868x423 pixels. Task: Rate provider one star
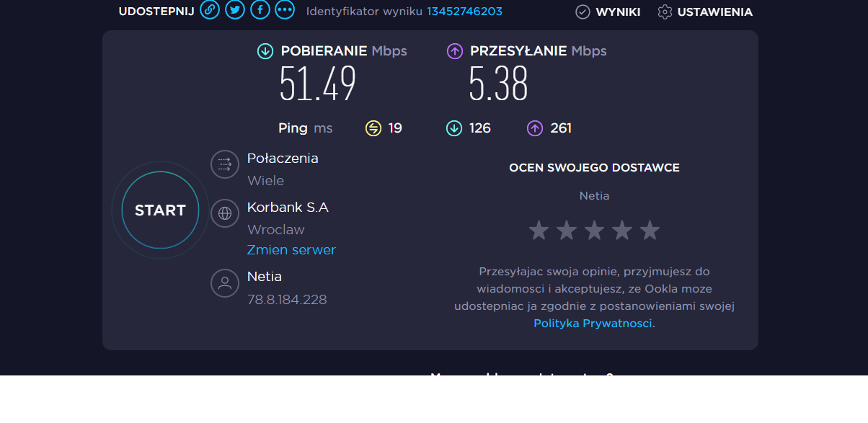coord(539,231)
